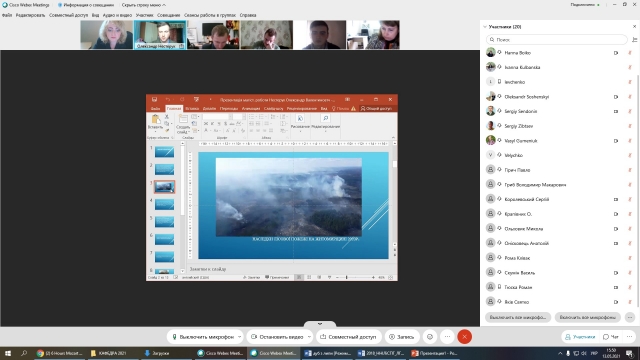
Task: Click the video icon for Hanna Boiko
Action: click(616, 53)
